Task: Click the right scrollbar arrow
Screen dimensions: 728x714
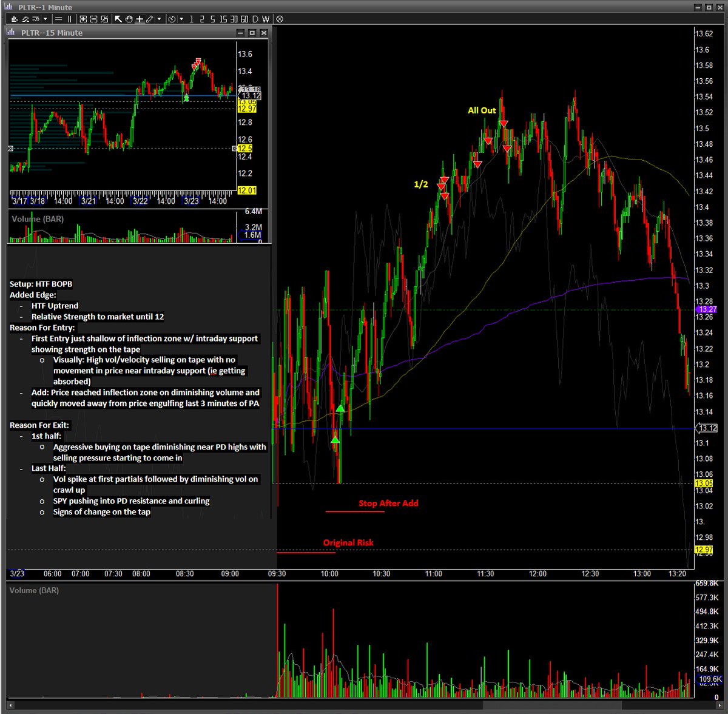Action: (720, 706)
